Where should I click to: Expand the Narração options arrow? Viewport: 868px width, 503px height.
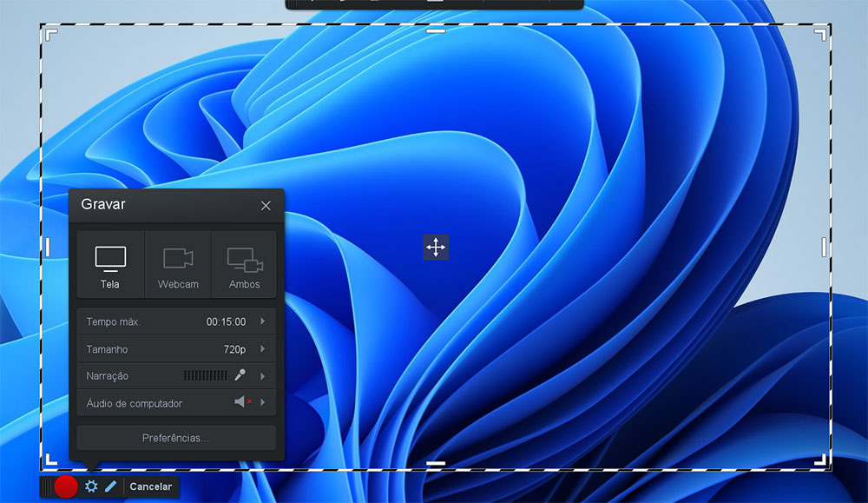click(x=262, y=376)
